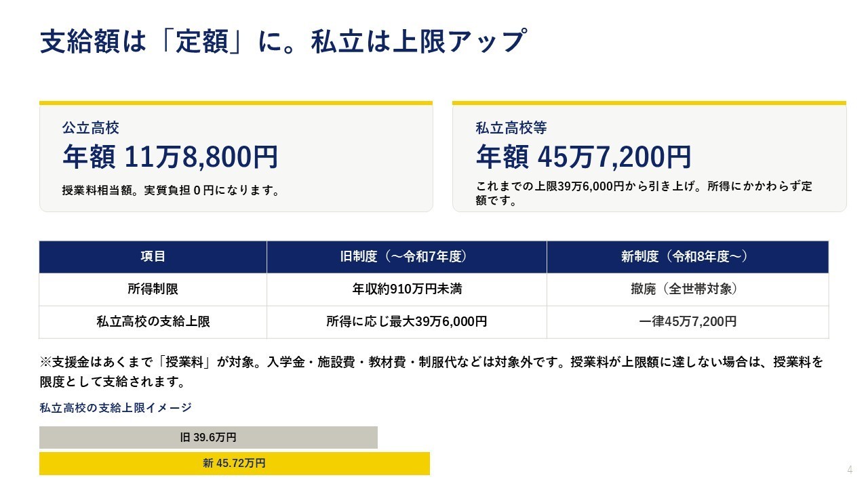Select the 授業料相当額 description under 公立高校

(x=171, y=190)
